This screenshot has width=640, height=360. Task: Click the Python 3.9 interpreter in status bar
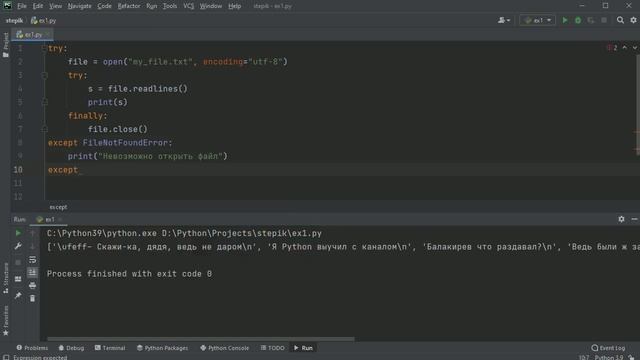click(x=608, y=357)
